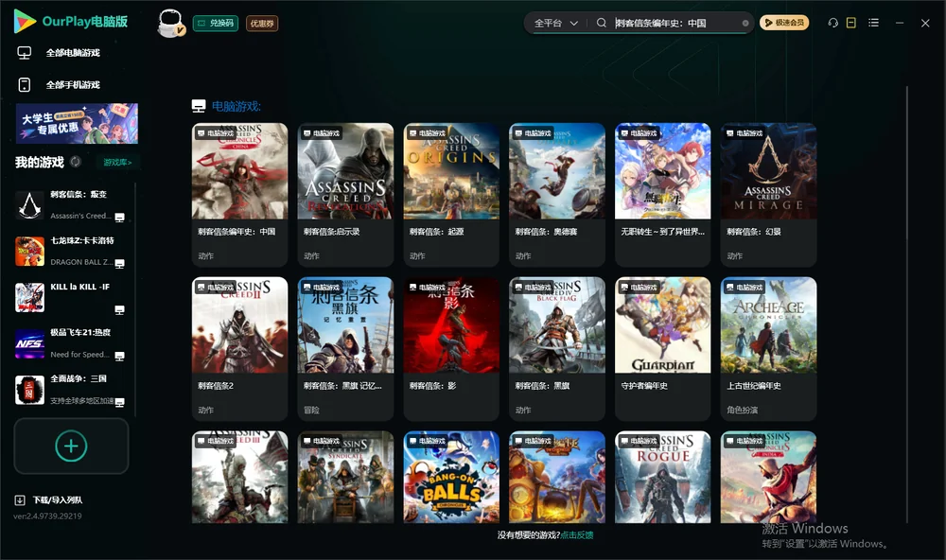Open the 游戏库> link
This screenshot has height=560, width=946.
(117, 162)
